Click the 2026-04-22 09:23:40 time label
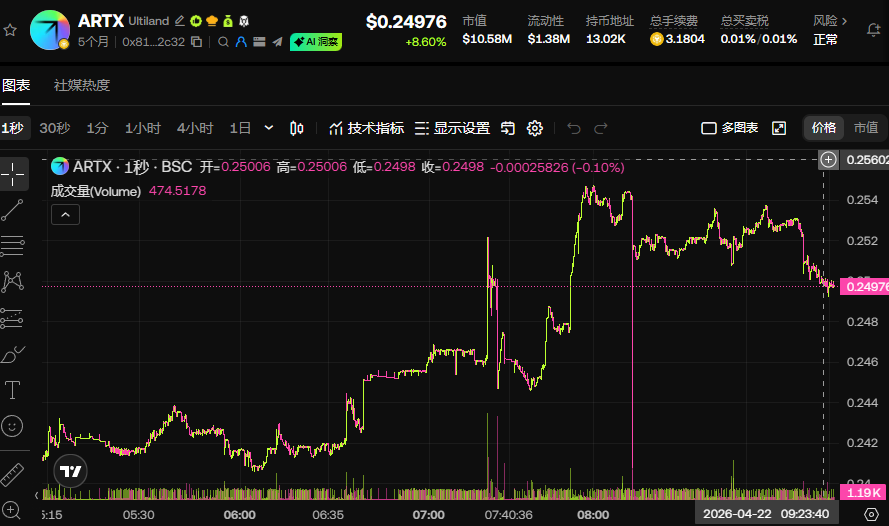Image resolution: width=889 pixels, height=526 pixels. click(x=766, y=514)
